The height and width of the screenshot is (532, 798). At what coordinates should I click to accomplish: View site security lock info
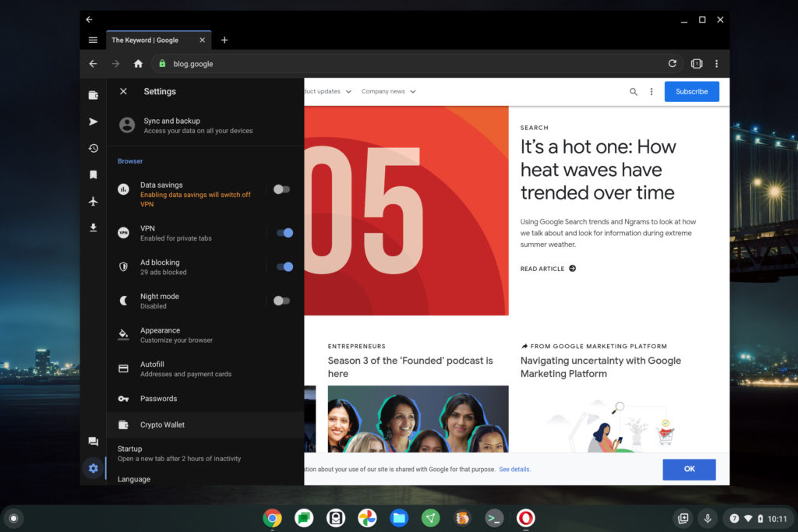[162, 64]
